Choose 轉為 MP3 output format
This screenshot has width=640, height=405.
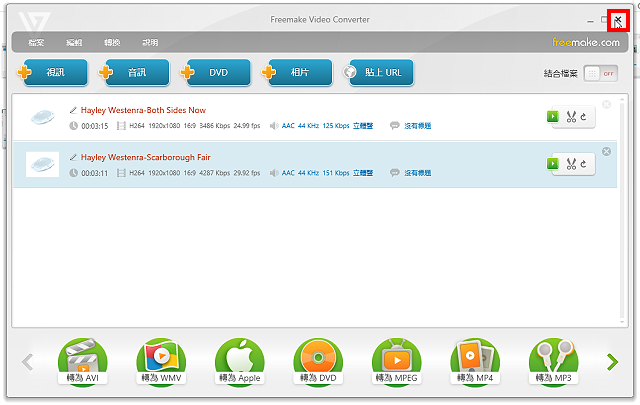553,362
